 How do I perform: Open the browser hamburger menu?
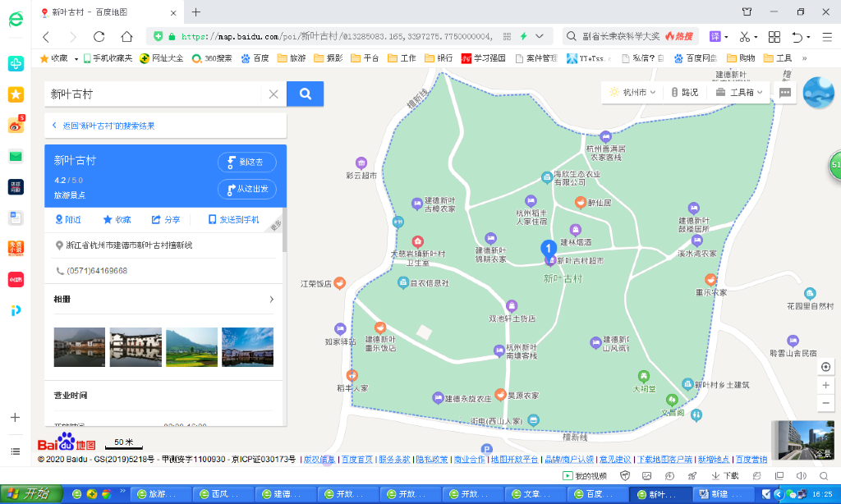[827, 36]
